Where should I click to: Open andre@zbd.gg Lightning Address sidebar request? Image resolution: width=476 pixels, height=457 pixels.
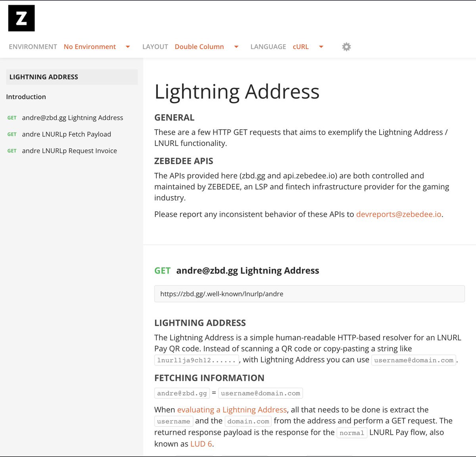pos(73,118)
